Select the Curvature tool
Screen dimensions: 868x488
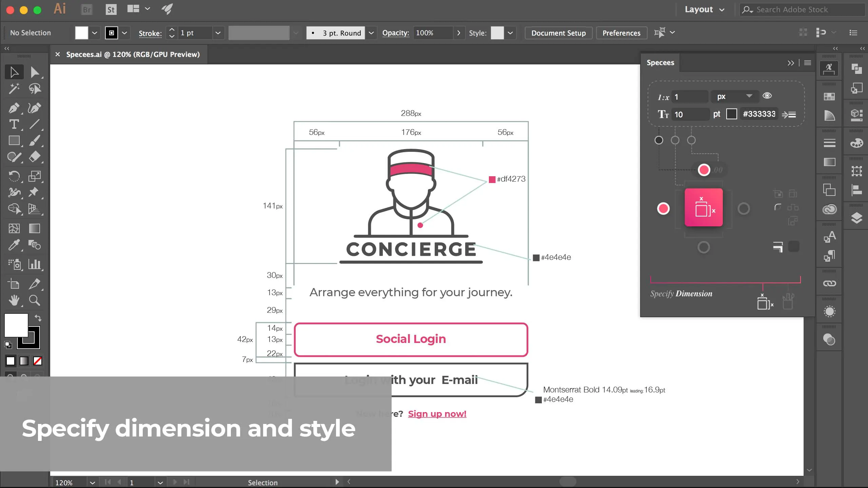click(x=35, y=108)
